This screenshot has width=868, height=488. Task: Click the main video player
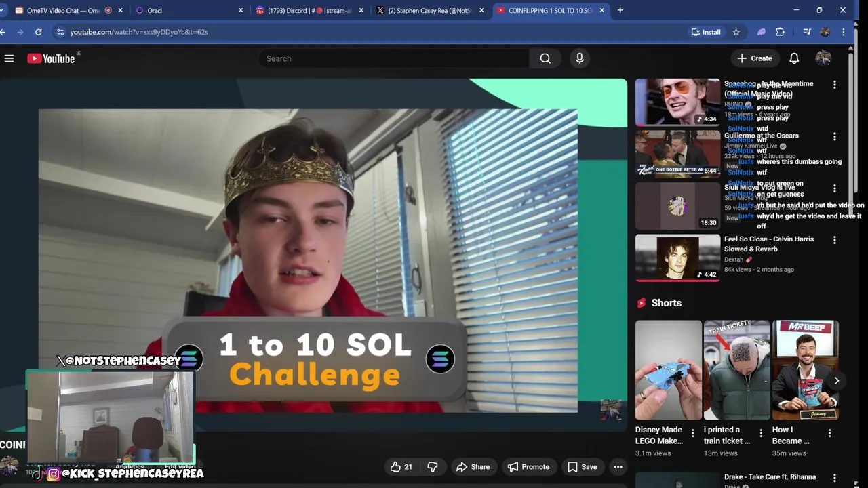pyautogui.click(x=313, y=254)
